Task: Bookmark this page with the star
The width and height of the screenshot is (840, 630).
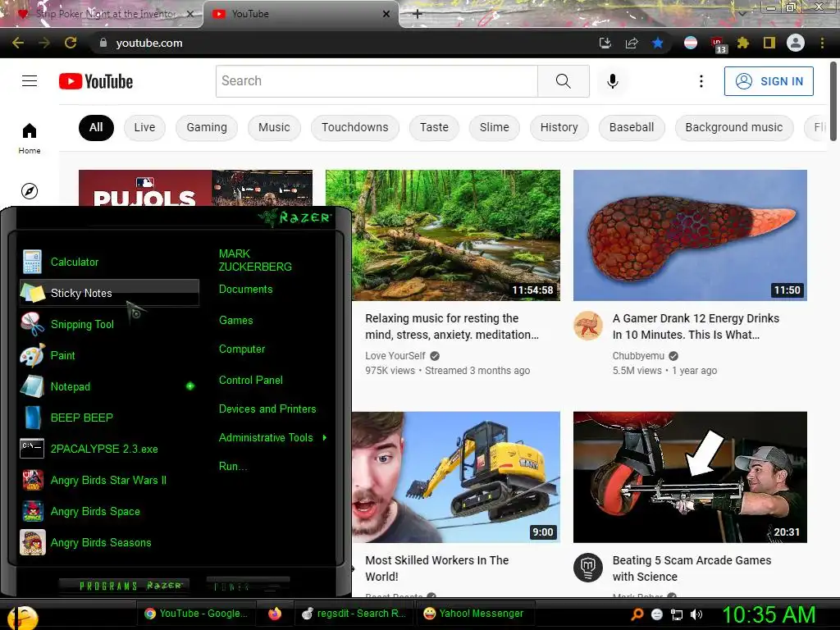Action: click(x=657, y=43)
